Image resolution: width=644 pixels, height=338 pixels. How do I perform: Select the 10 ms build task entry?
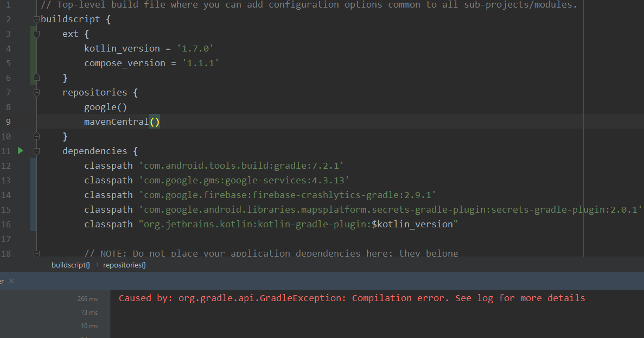tap(89, 326)
